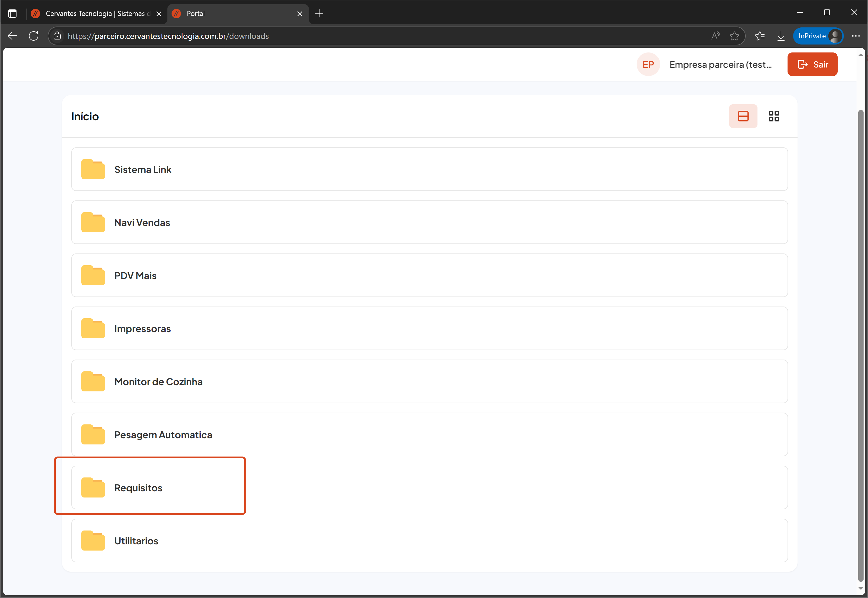Open the Navi Vendas folder

pos(142,223)
